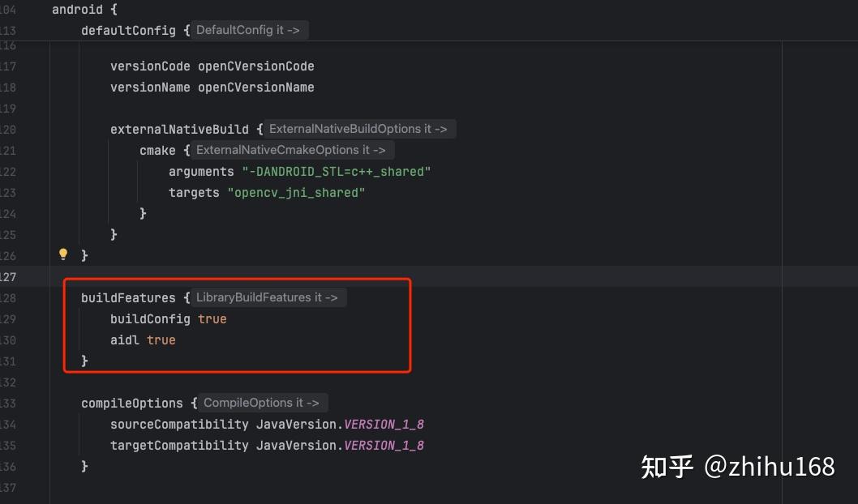This screenshot has height=504, width=858.
Task: Click 'buildConfig' in the buildFeatures block
Action: tap(150, 319)
